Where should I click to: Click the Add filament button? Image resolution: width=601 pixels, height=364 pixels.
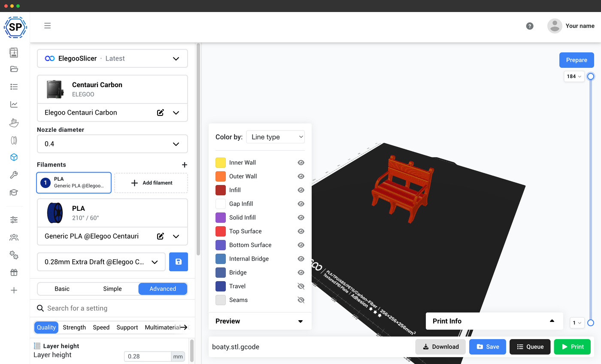point(151,183)
